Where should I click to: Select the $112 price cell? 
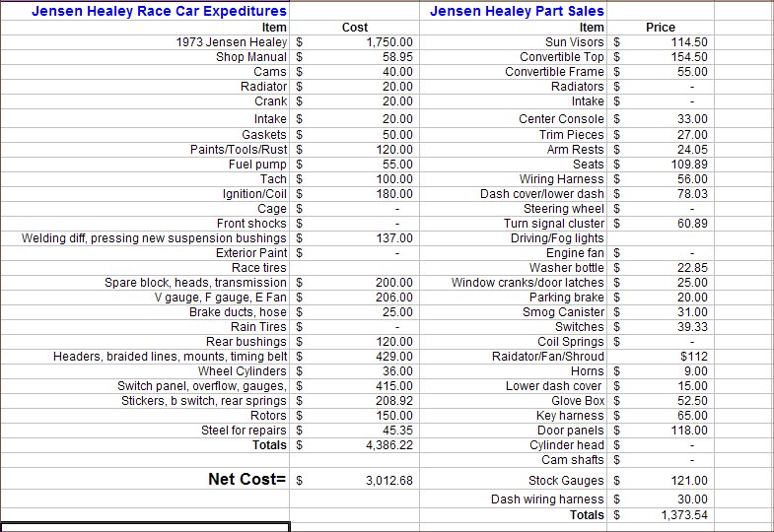click(x=661, y=357)
